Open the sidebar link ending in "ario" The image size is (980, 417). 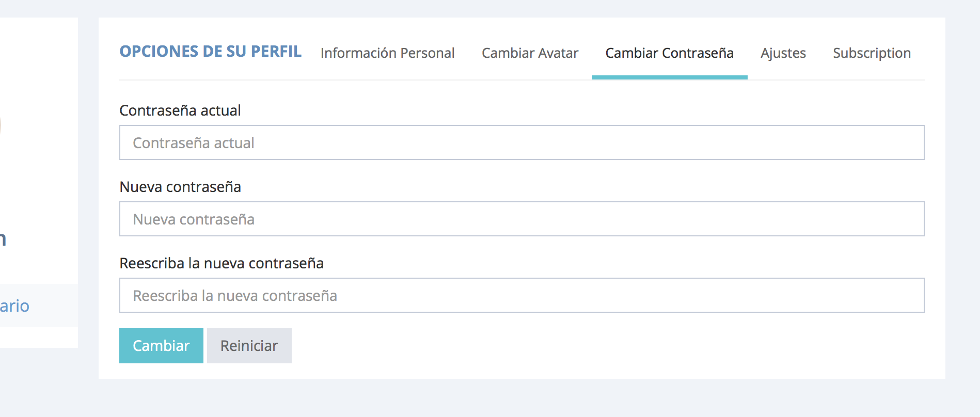(x=14, y=306)
